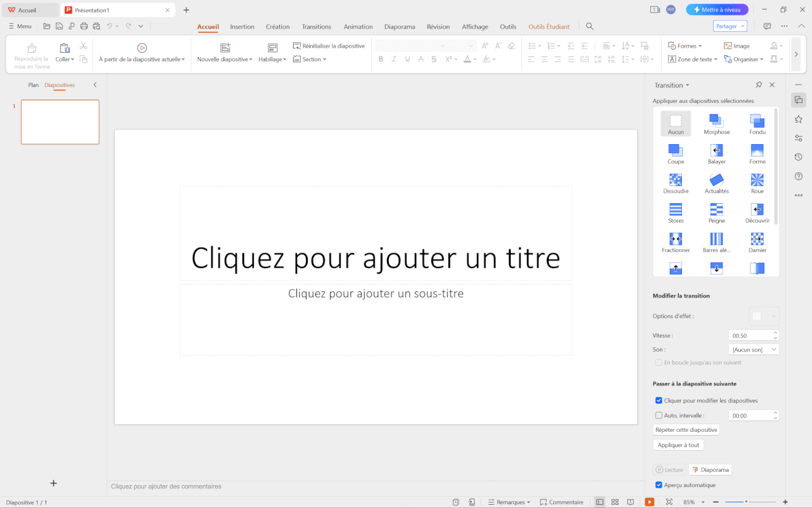This screenshot has width=812, height=508.
Task: Enable Auto intervalle slide timing
Action: [x=658, y=415]
